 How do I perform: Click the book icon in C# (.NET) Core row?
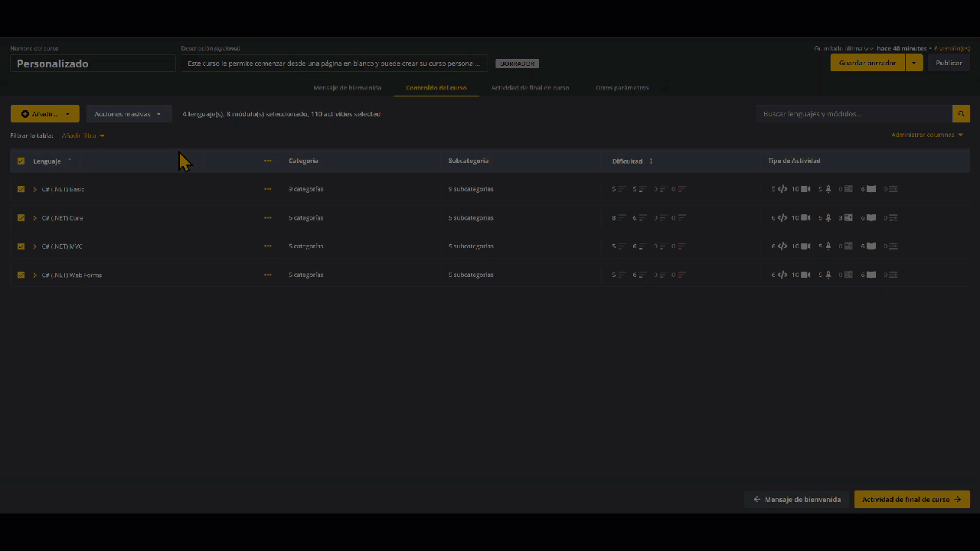click(x=871, y=218)
